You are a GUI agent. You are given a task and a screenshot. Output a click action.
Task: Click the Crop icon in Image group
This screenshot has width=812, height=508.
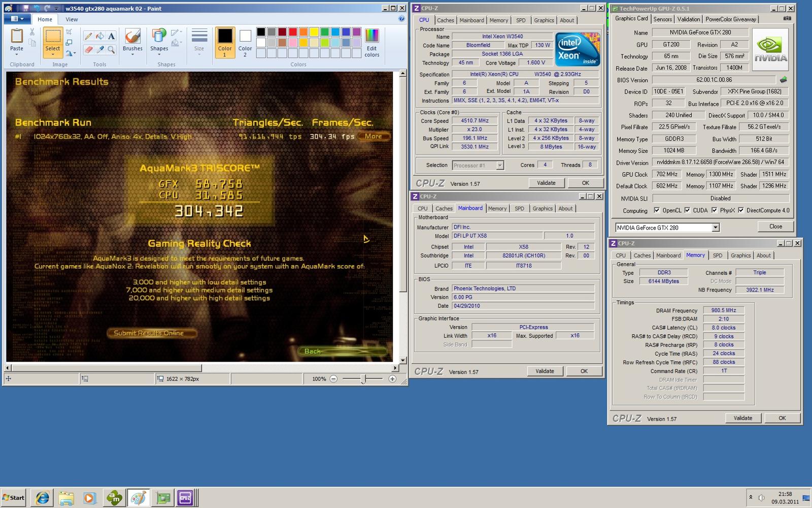(69, 32)
